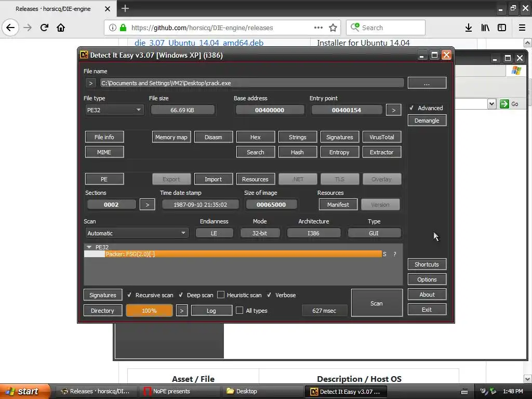532x399 pixels.
Task: Open the Firefox hamburger menu
Action: (522, 28)
